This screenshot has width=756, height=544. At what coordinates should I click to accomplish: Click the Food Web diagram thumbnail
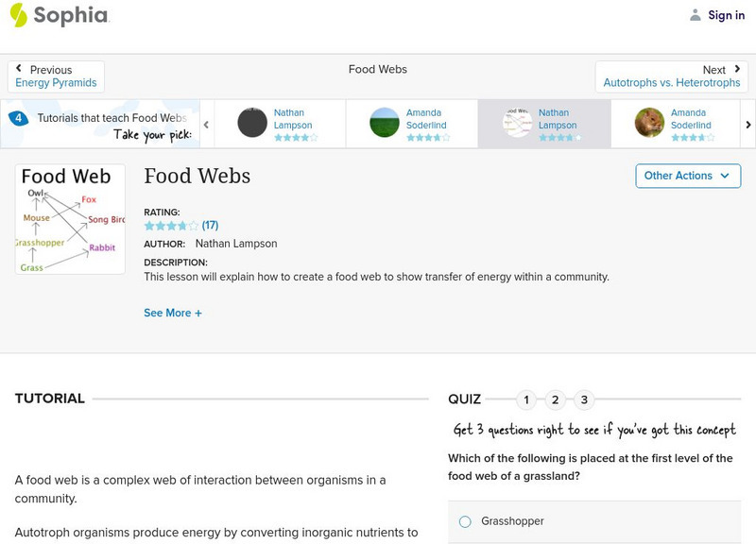pos(70,219)
